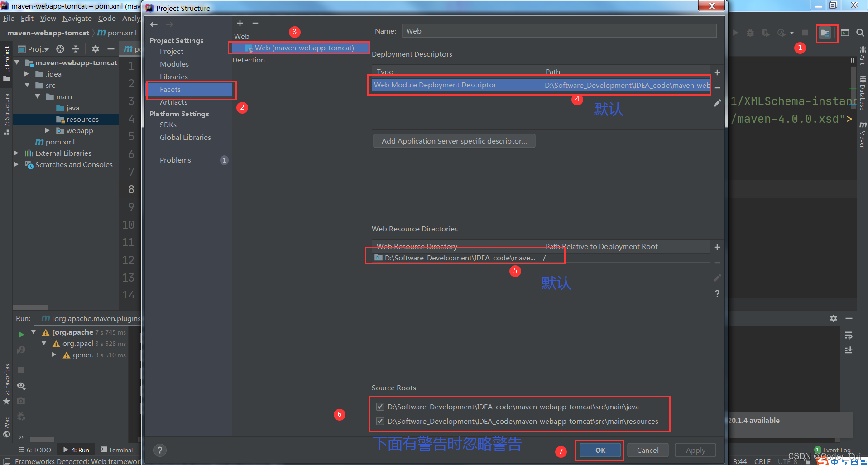Click the question mark beside Web Resource Directories
Viewport: 868px width, 465px height.
tap(717, 293)
